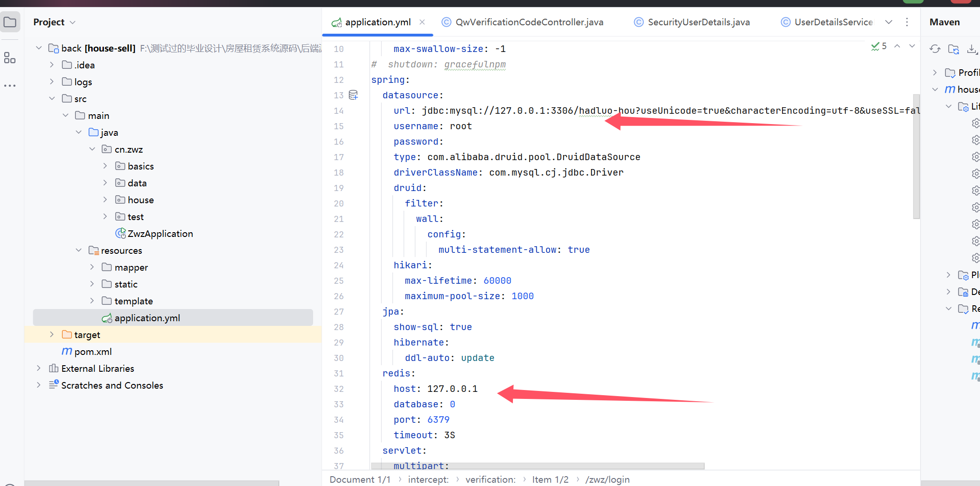The height and width of the screenshot is (486, 980).
Task: Place cursor on 'username: root' line
Action: [432, 126]
